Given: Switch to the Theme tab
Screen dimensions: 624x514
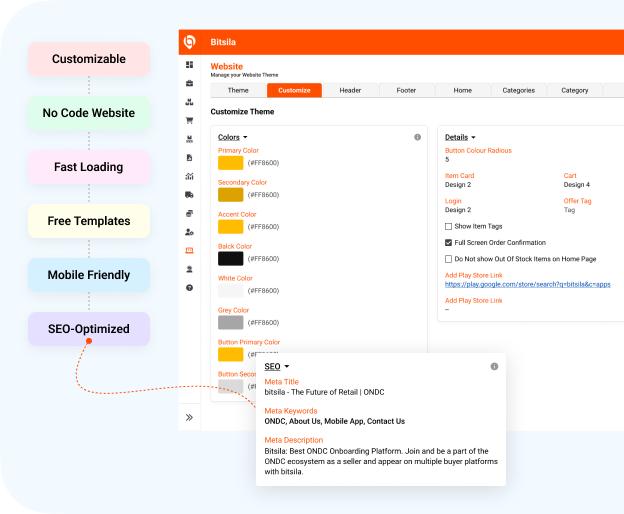Looking at the screenshot, I should pos(238,90).
